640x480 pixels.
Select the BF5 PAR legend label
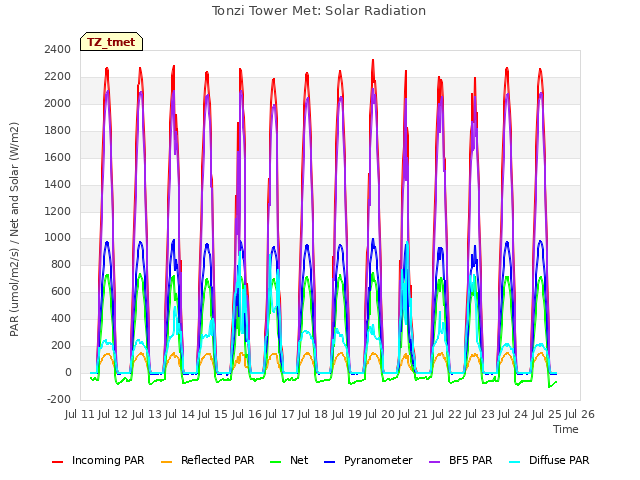click(x=471, y=460)
